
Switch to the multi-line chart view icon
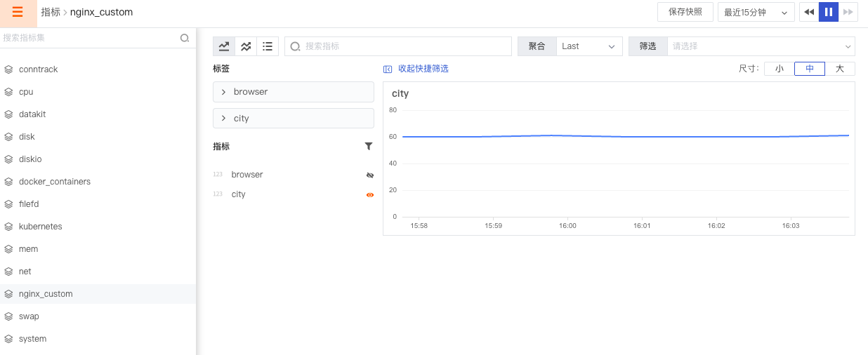(246, 46)
